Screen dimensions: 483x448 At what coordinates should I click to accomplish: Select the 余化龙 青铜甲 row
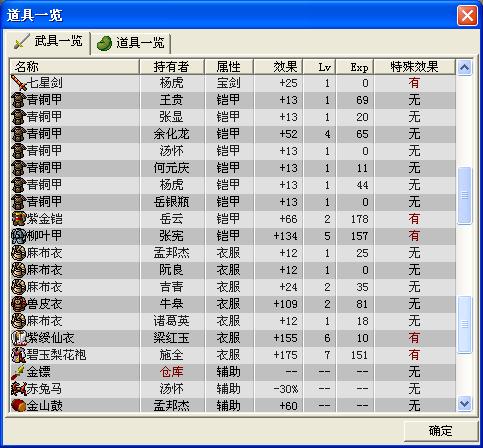[233, 134]
